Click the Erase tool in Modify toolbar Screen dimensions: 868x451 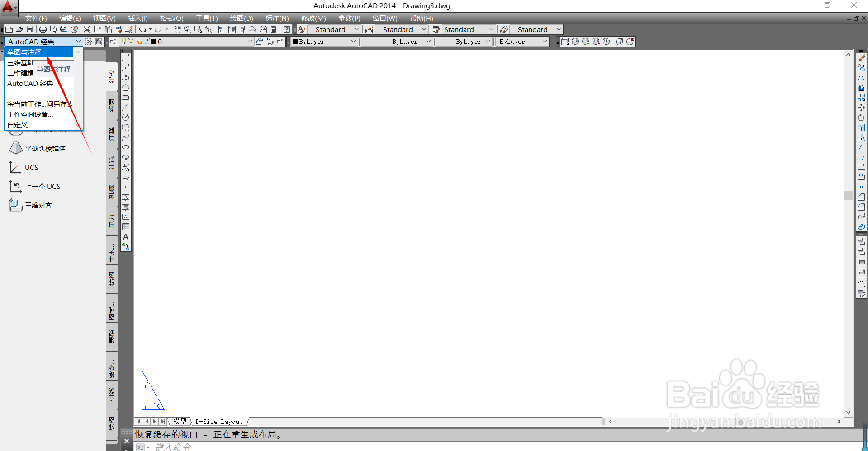click(x=861, y=58)
